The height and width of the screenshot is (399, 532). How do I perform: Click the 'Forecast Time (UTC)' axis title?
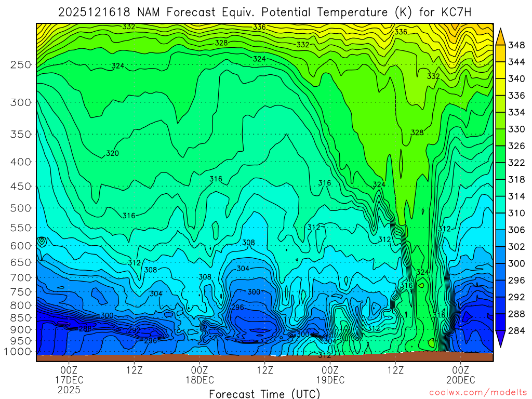264,394
